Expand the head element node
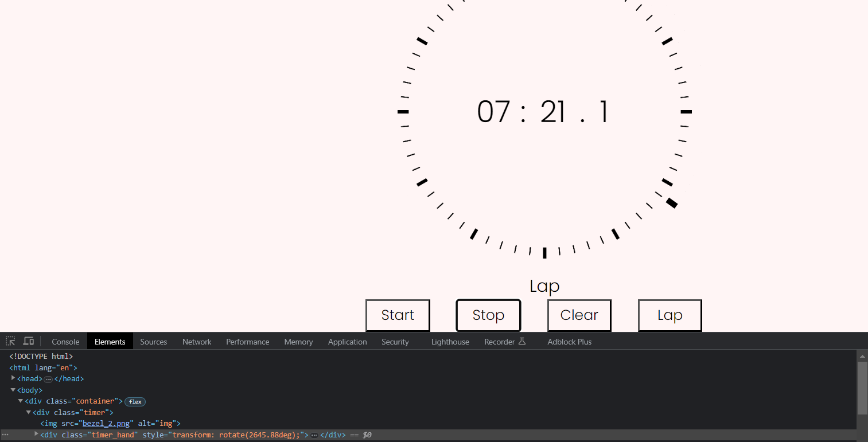The height and width of the screenshot is (442, 868). coord(13,378)
